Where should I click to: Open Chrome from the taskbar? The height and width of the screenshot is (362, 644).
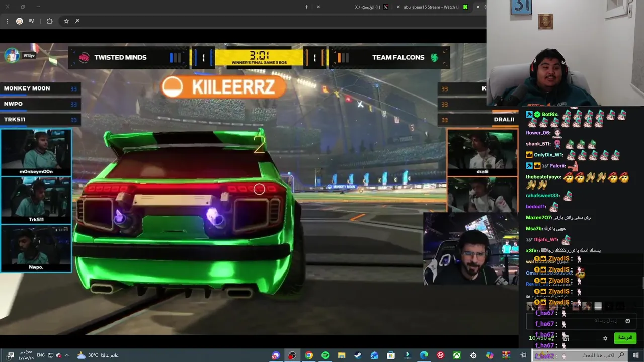coord(309,355)
